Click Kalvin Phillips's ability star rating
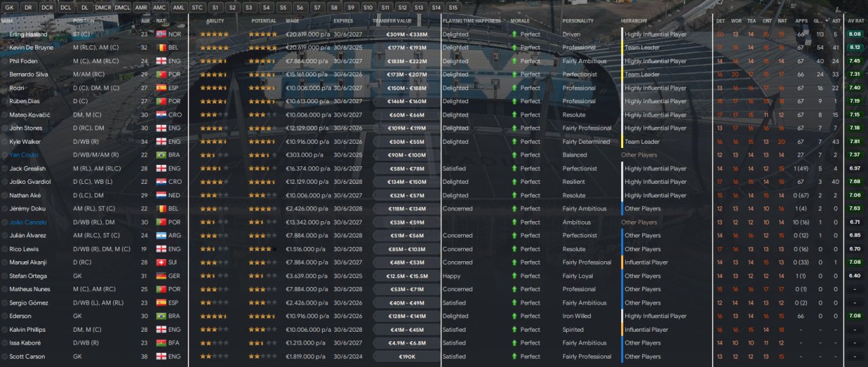The width and height of the screenshot is (868, 367). pos(214,330)
